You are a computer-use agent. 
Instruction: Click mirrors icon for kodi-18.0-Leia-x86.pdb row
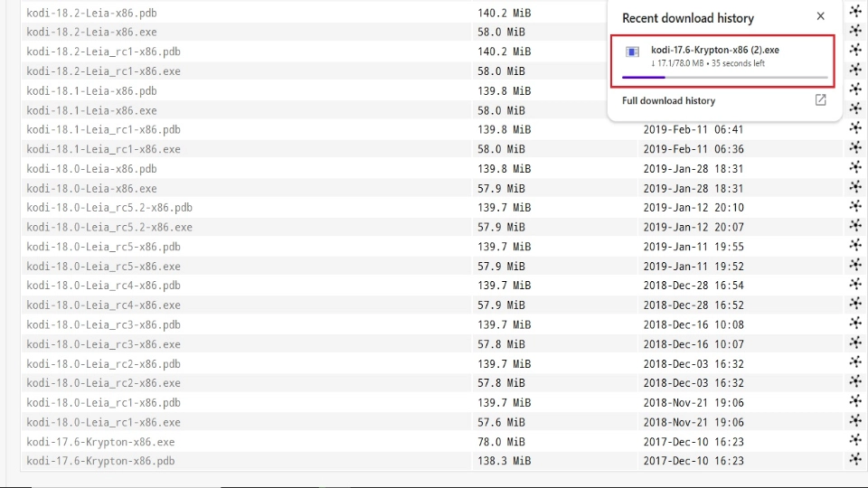(x=856, y=167)
